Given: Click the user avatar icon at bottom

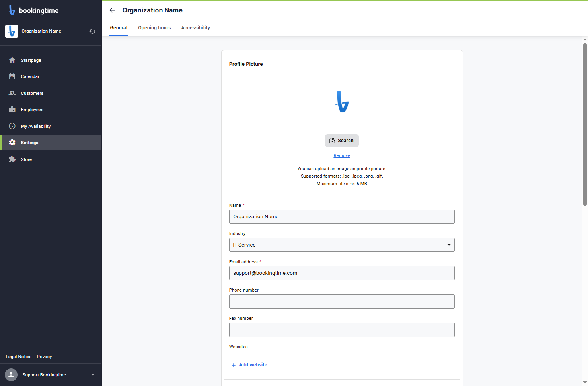Looking at the screenshot, I should (x=11, y=375).
